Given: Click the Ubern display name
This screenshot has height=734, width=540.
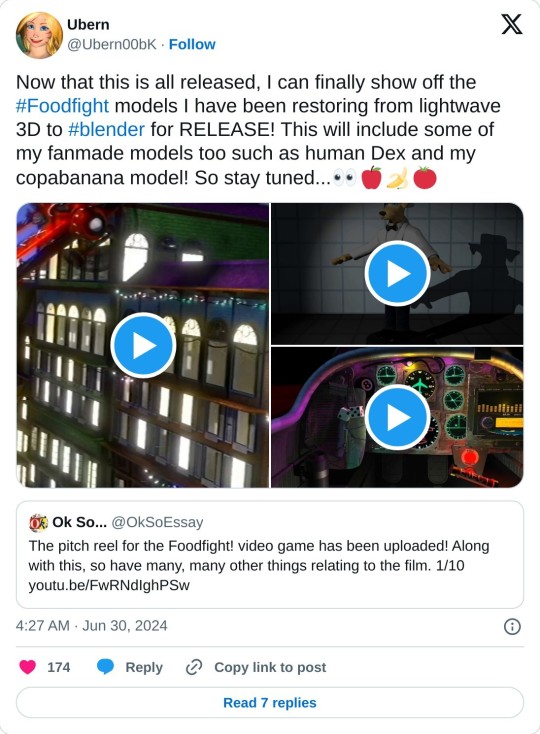Looking at the screenshot, I should coord(88,24).
